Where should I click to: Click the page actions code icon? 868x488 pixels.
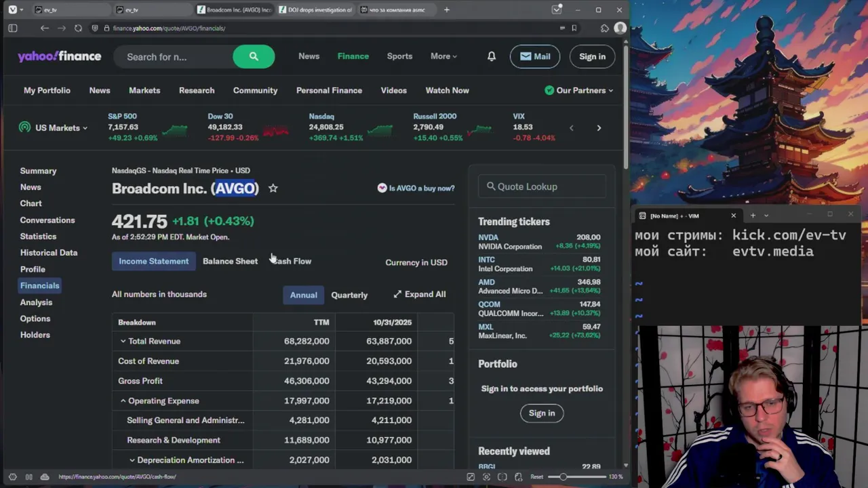(517, 476)
